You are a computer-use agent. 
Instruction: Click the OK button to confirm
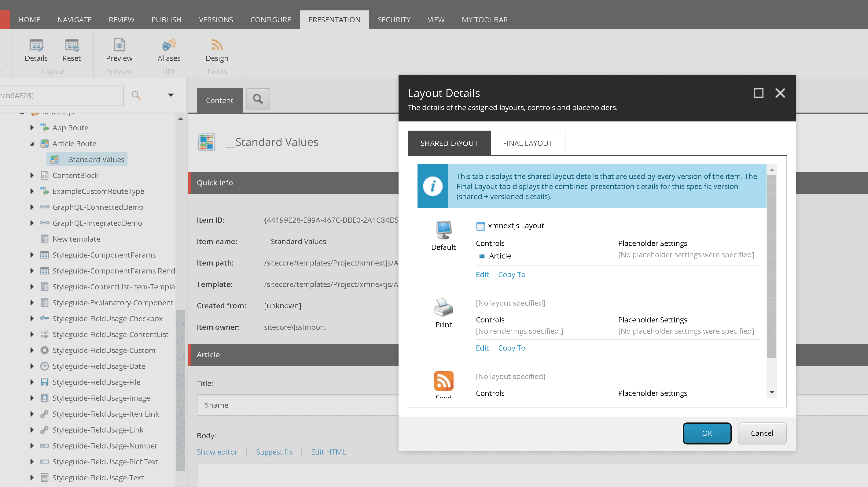coord(706,433)
